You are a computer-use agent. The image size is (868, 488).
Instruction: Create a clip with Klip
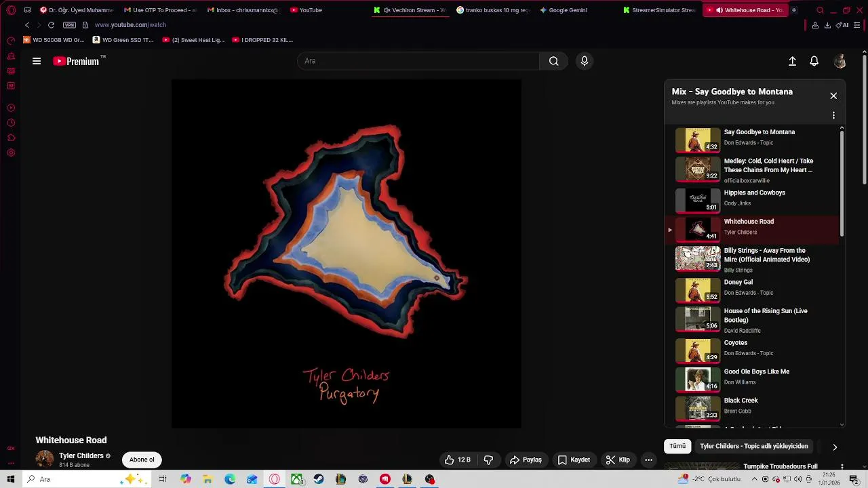tap(618, 460)
